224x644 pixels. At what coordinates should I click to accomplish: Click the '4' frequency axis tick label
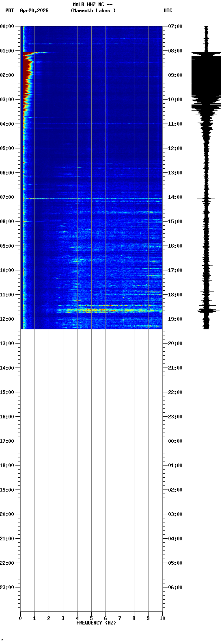coord(77,618)
